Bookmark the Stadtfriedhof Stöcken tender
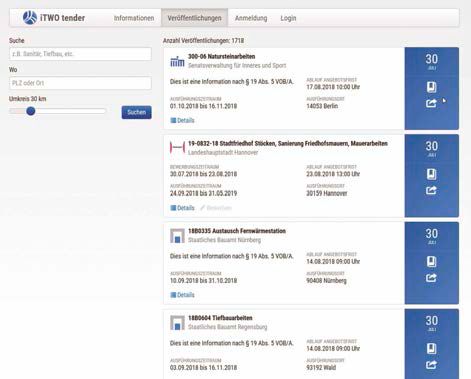 [x=431, y=174]
